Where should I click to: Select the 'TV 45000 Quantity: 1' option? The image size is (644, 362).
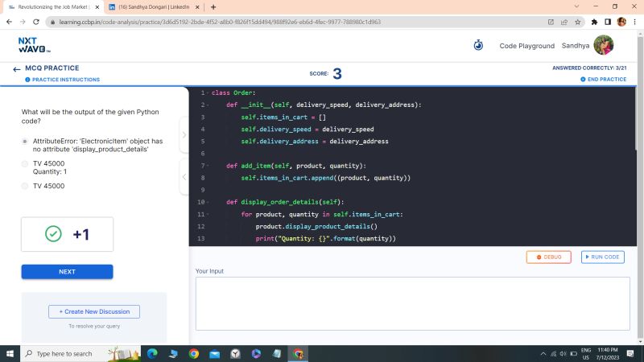pos(25,163)
